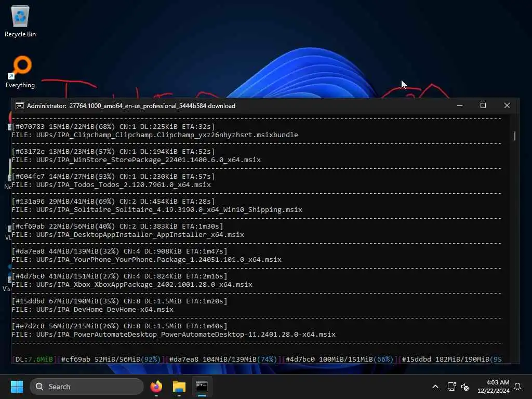Open the Everything search shortcut icon
Screen dimensions: 532x399
click(x=20, y=72)
